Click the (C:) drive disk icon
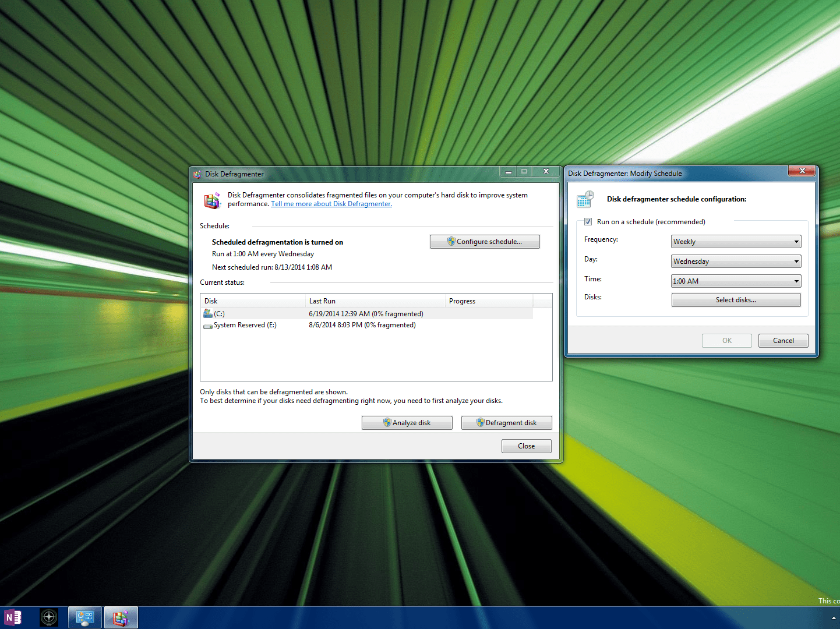The image size is (840, 629). click(208, 313)
